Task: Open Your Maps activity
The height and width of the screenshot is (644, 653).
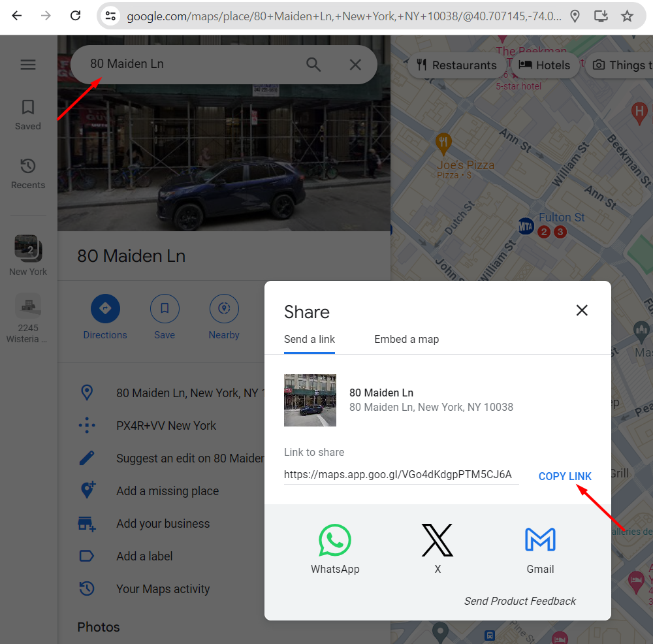Action: tap(163, 589)
